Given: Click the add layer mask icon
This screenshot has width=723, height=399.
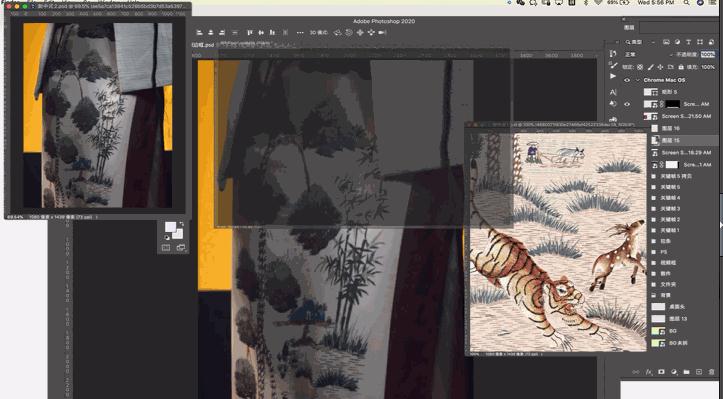Looking at the screenshot, I should [661, 372].
